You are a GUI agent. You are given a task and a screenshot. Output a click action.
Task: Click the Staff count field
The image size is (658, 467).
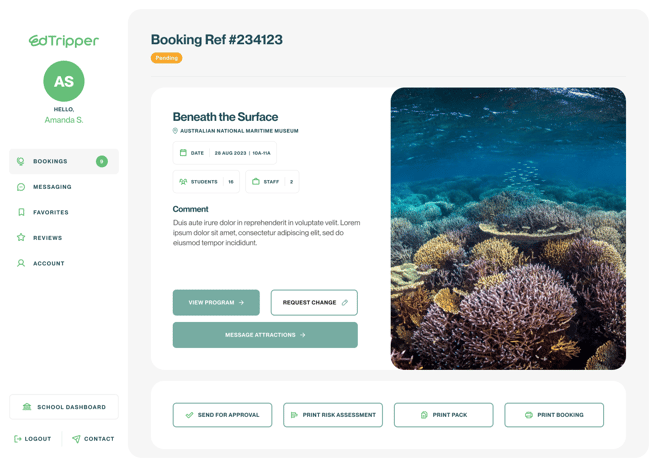pyautogui.click(x=272, y=182)
